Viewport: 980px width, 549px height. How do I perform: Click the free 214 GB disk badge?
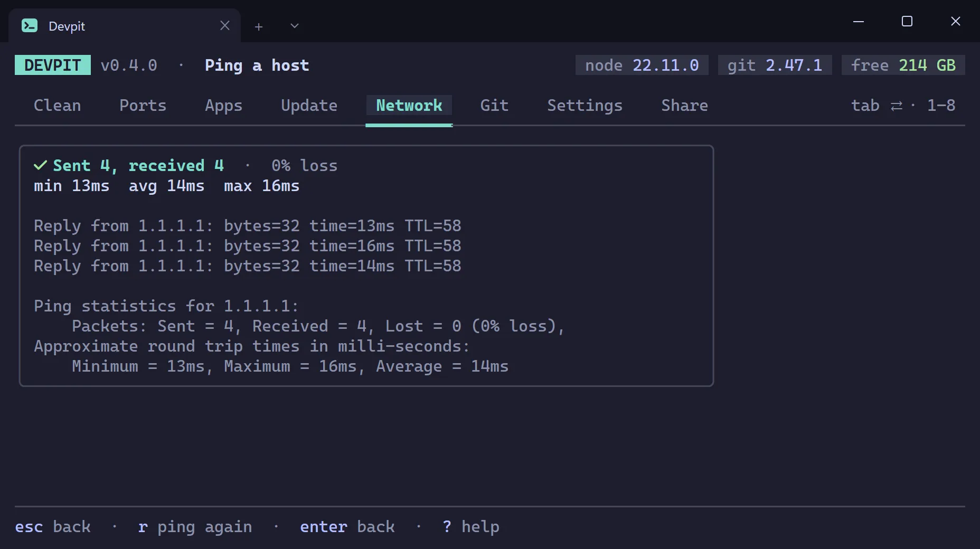[903, 65]
